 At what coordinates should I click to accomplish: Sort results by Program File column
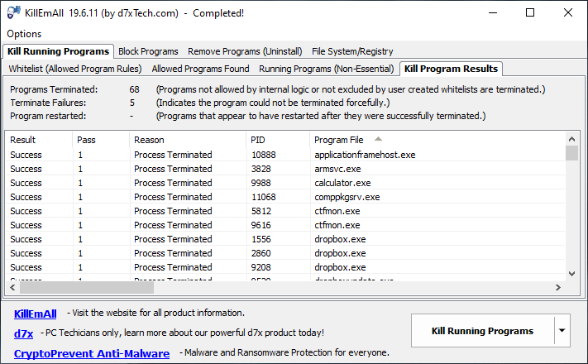339,140
